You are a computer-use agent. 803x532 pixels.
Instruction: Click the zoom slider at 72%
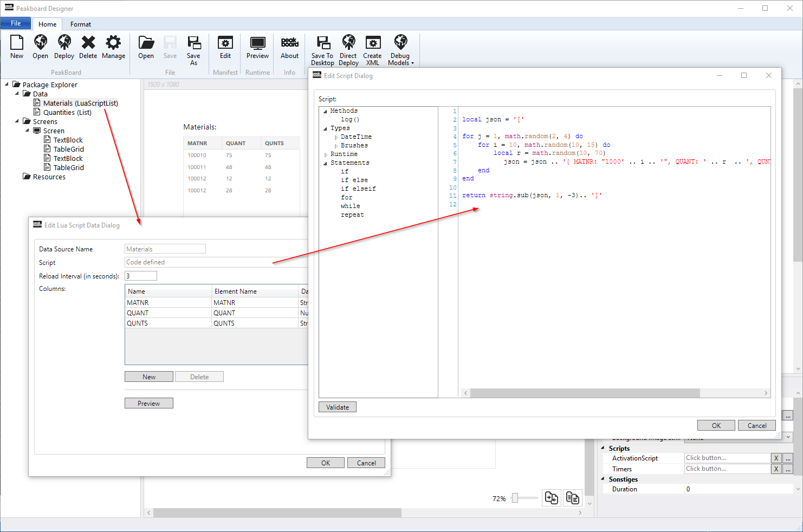click(515, 498)
